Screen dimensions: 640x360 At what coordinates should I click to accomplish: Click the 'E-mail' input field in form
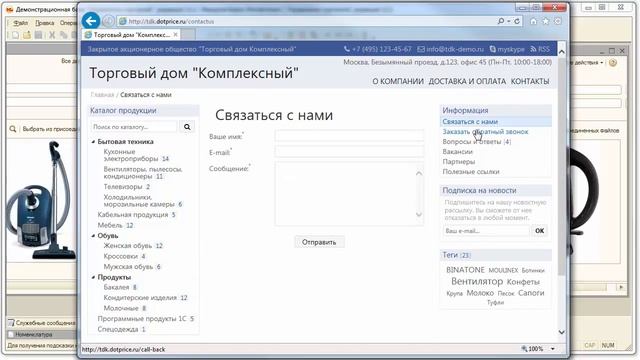pyautogui.click(x=349, y=152)
